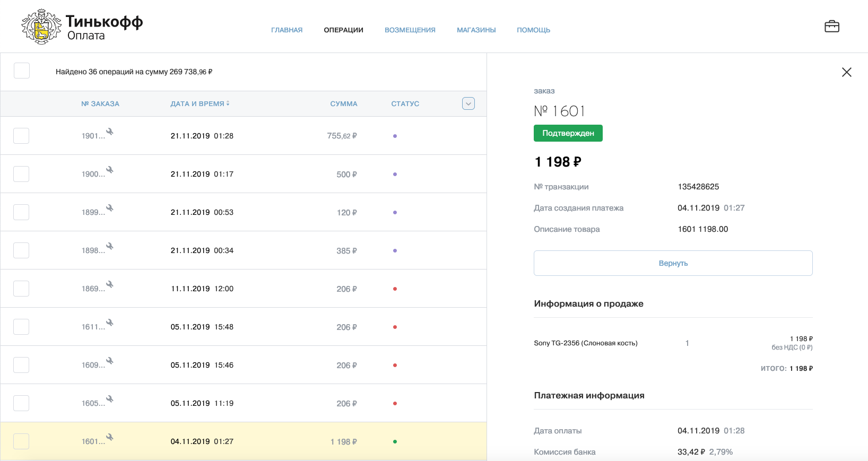Go to the Магазины tab
The height and width of the screenshot is (461, 868).
point(476,30)
